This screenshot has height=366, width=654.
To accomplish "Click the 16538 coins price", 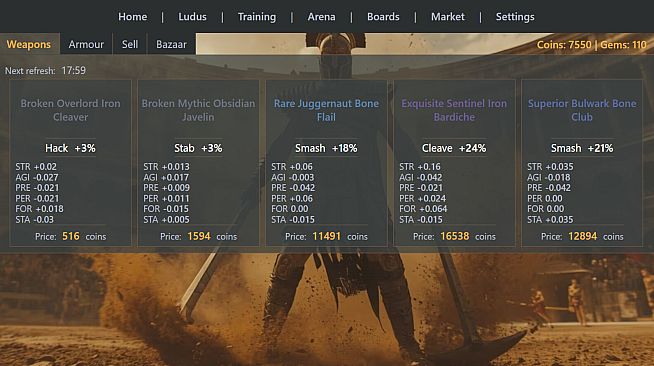I will pyautogui.click(x=454, y=236).
